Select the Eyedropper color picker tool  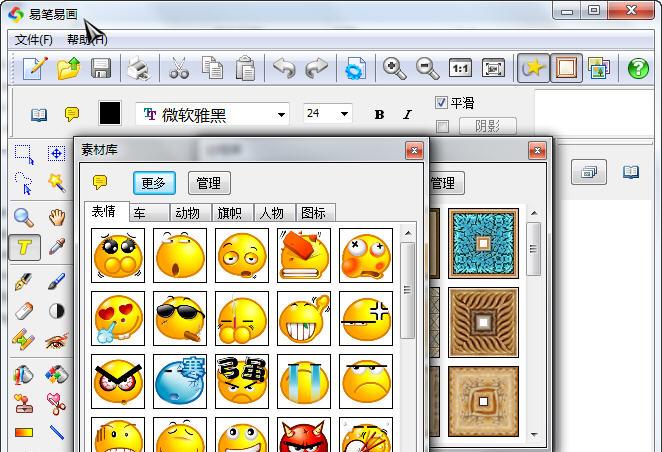[x=57, y=247]
